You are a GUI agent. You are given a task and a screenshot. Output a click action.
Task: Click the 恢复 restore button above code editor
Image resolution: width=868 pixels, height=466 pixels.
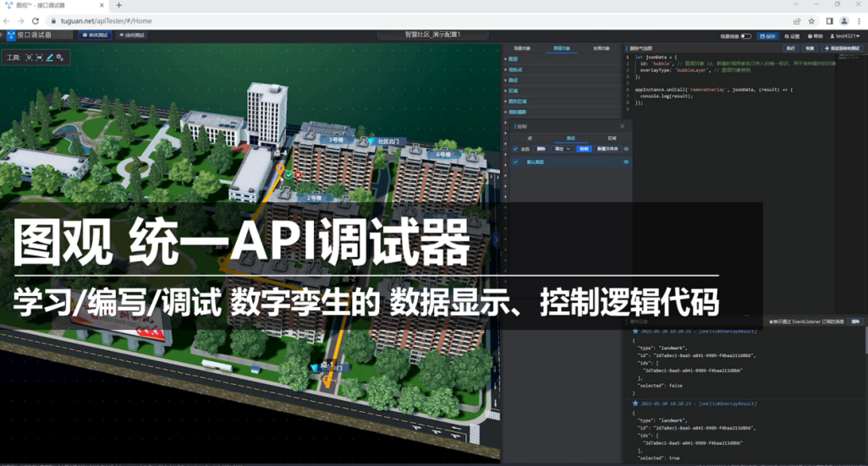pyautogui.click(x=810, y=49)
